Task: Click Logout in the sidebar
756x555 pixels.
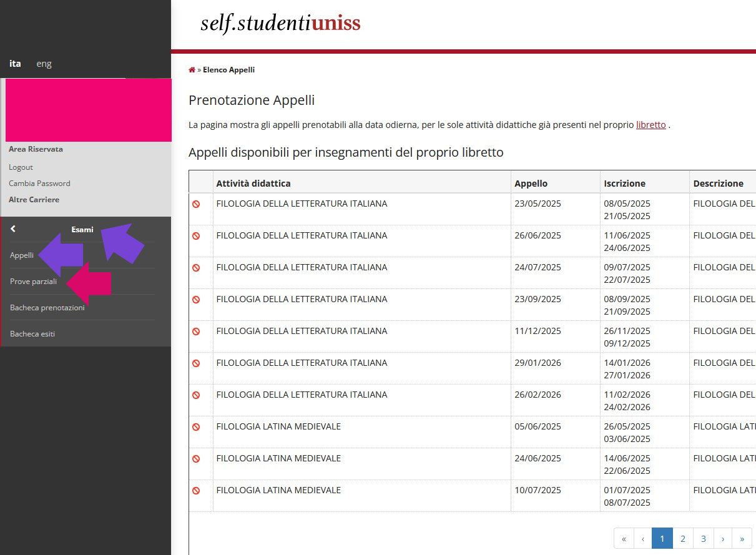Action: click(x=21, y=167)
